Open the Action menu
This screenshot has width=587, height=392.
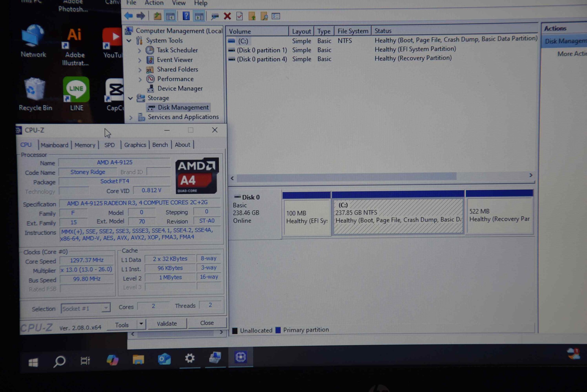[x=154, y=3]
